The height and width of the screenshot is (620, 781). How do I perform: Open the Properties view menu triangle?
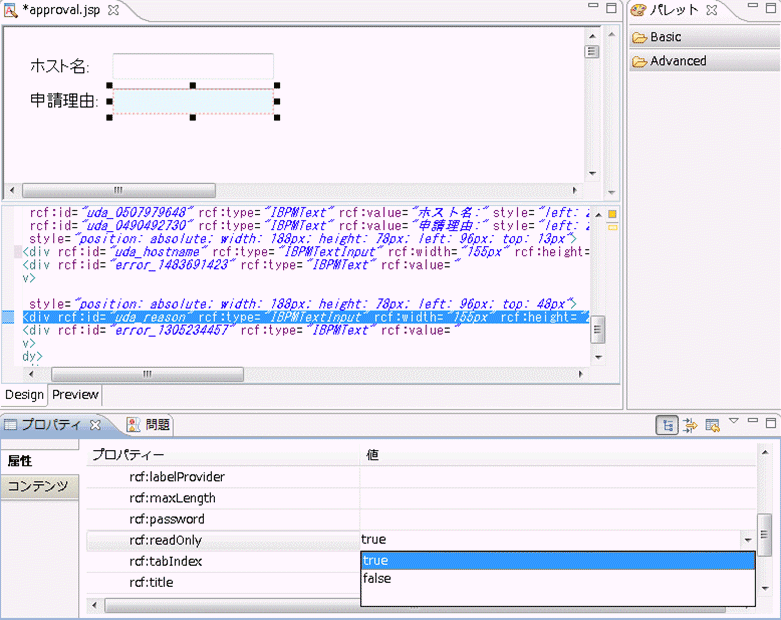(734, 421)
